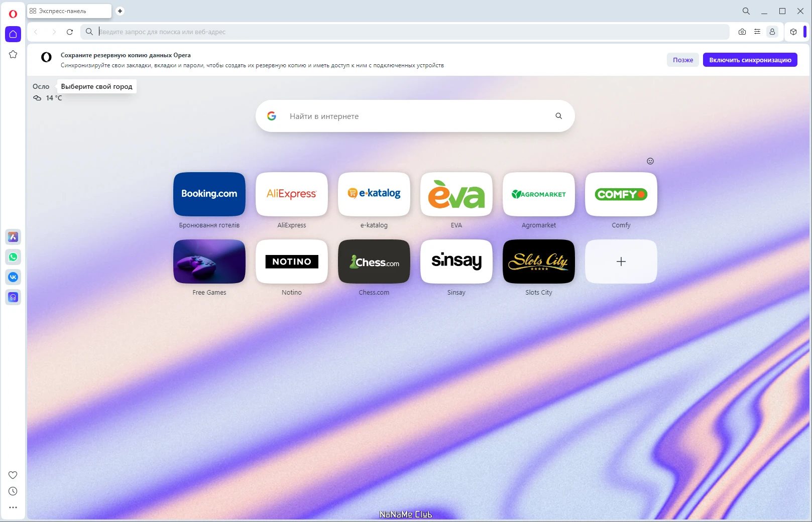
Task: Open the Opera main menu logo
Action: [x=13, y=14]
